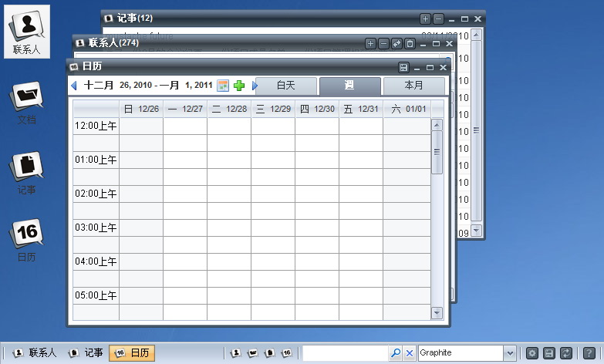Switch to 白天 day view tab
This screenshot has width=604, height=364.
click(286, 86)
